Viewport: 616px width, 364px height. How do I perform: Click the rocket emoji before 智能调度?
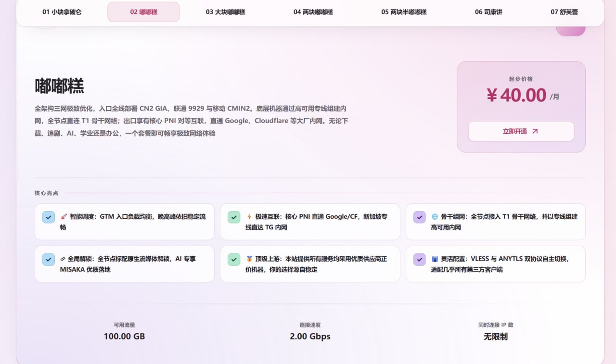coord(64,217)
